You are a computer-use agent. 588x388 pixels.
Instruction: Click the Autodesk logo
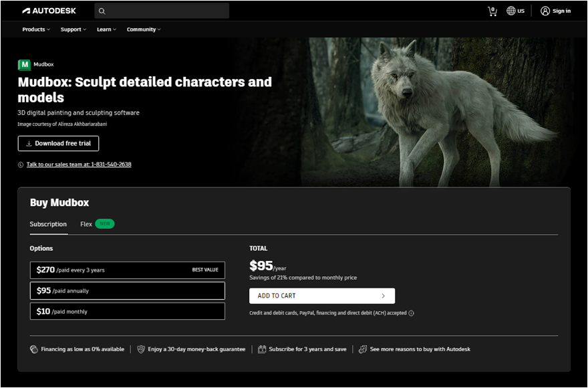49,11
